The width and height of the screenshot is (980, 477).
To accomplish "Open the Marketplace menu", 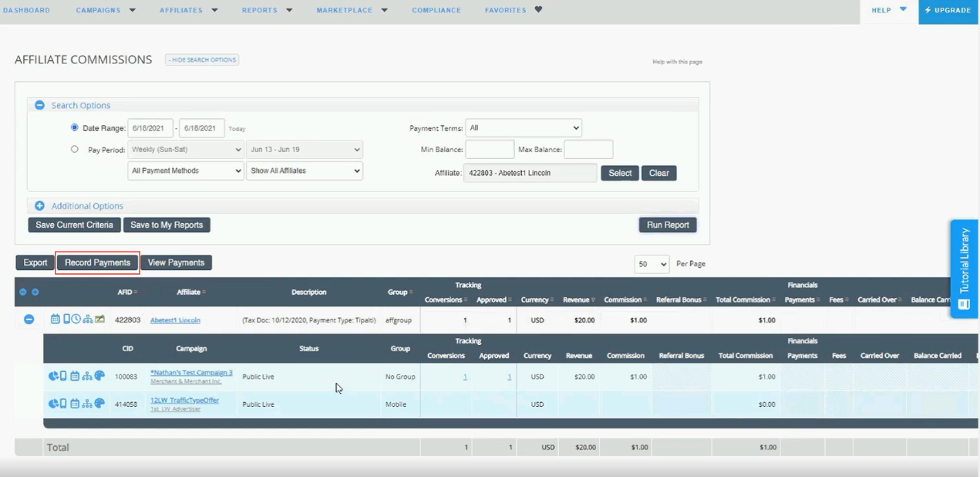I will pos(345,10).
